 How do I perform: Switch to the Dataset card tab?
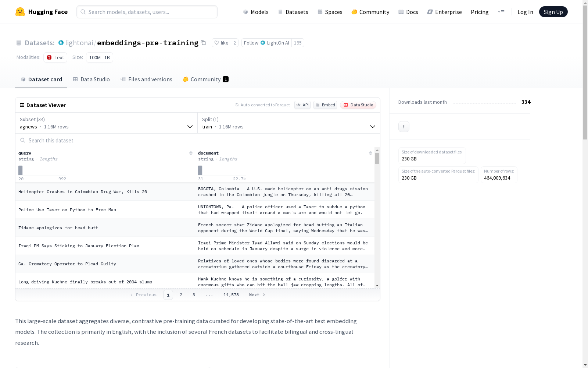tap(41, 79)
